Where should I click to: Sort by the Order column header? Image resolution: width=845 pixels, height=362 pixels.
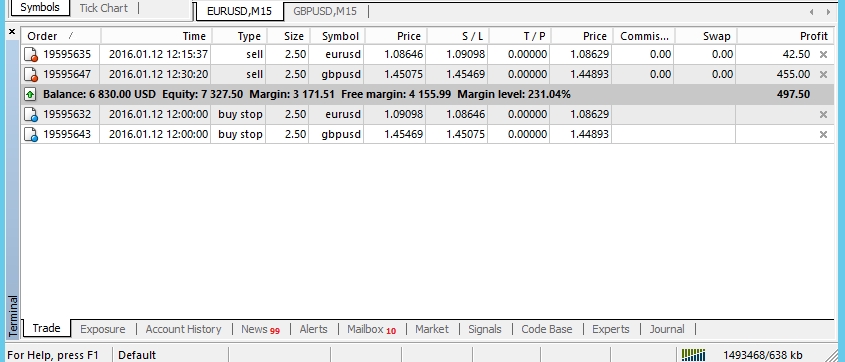[x=61, y=36]
